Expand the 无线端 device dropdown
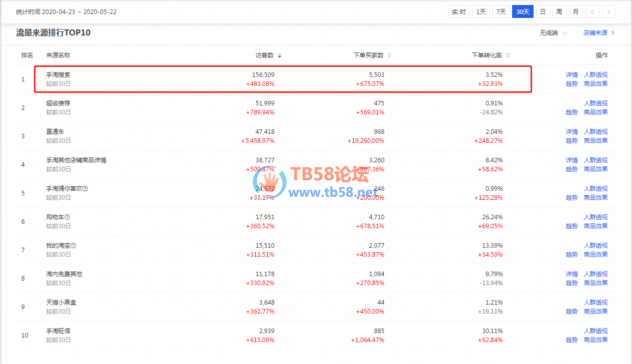Image resolution: width=632 pixels, height=364 pixels. click(554, 33)
